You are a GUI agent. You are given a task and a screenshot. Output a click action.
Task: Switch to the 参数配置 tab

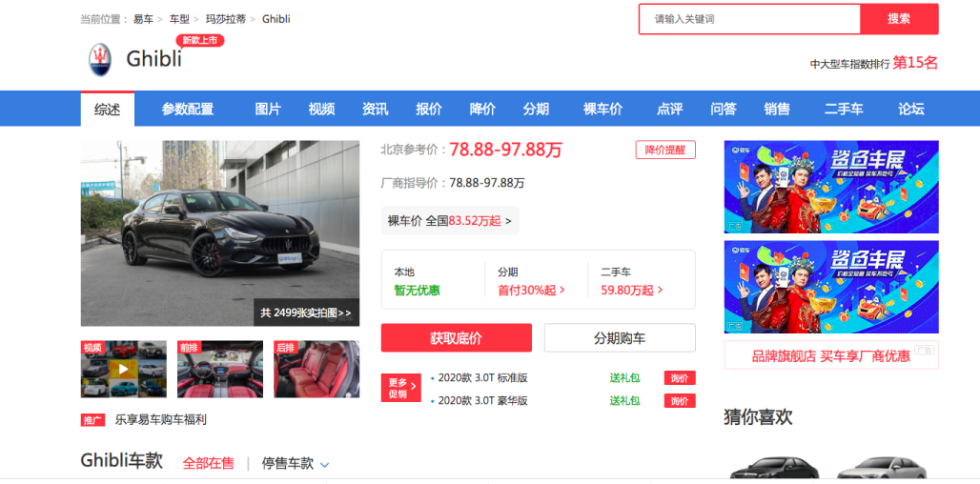click(x=188, y=110)
